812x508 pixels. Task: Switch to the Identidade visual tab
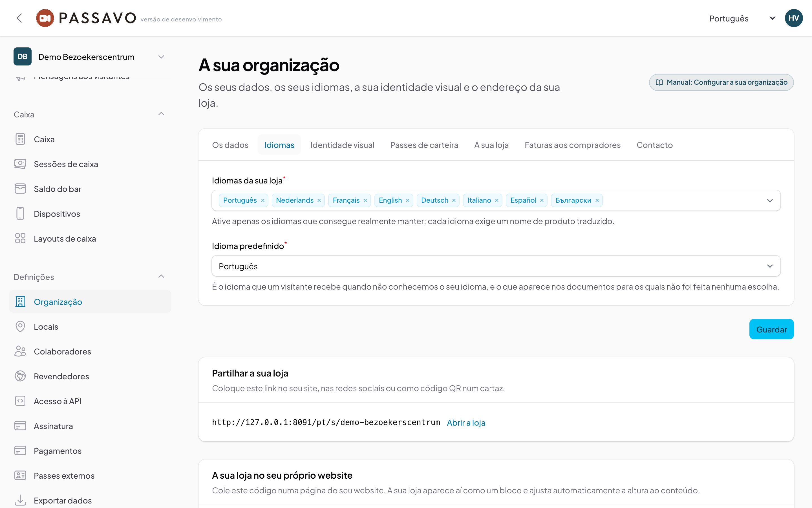[342, 145]
